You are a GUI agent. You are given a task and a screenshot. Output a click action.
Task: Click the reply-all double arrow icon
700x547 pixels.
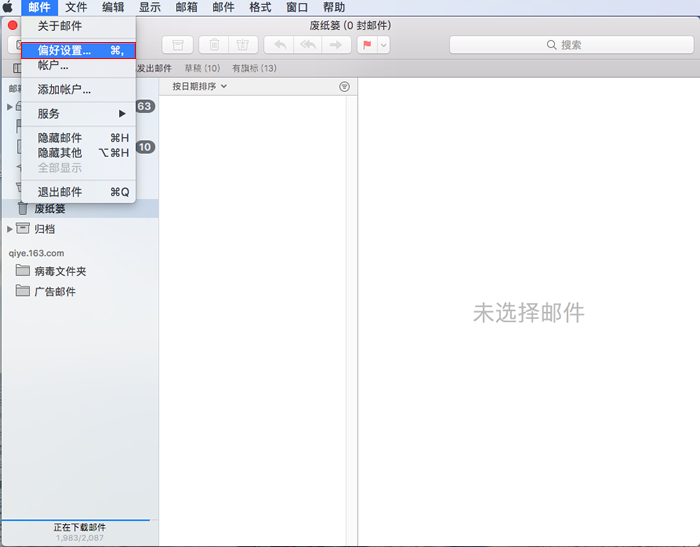point(308,45)
